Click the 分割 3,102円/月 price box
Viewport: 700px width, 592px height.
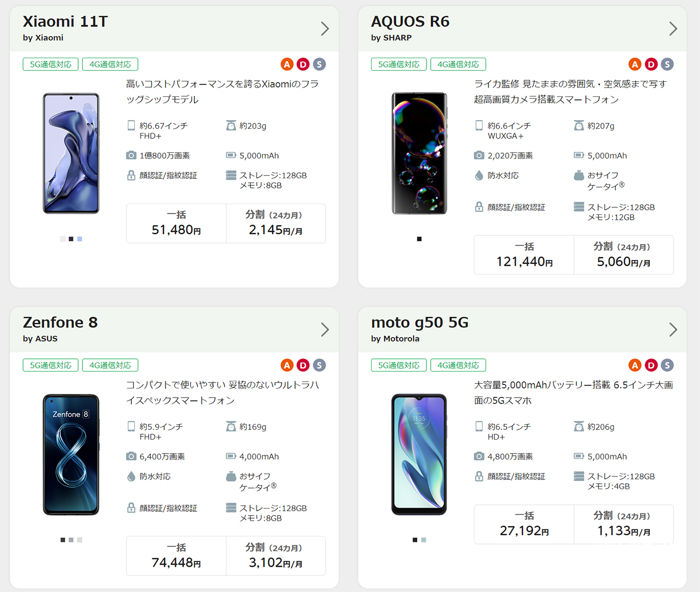coord(276,556)
